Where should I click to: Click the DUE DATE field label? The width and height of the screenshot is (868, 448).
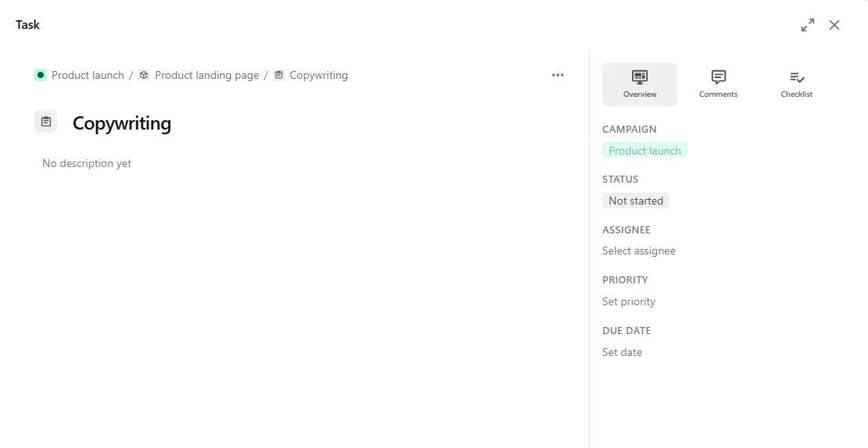point(627,331)
